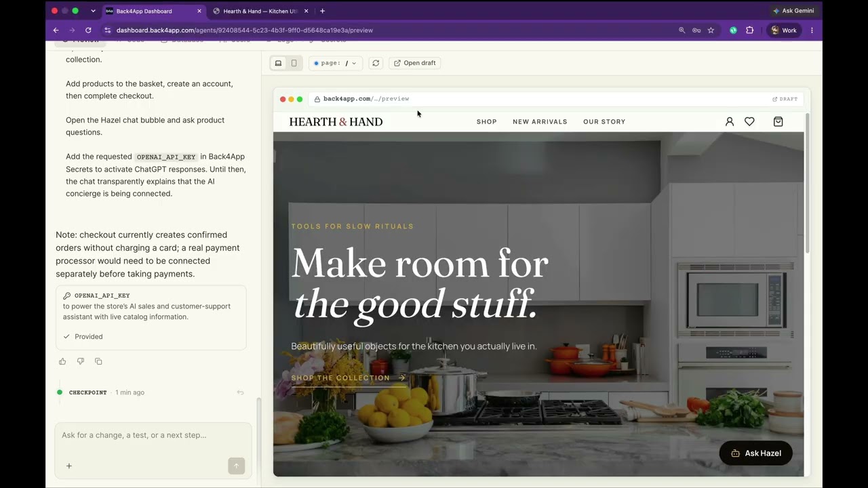Copy the agent response
Screen dimensions: 868x488
click(x=98, y=361)
